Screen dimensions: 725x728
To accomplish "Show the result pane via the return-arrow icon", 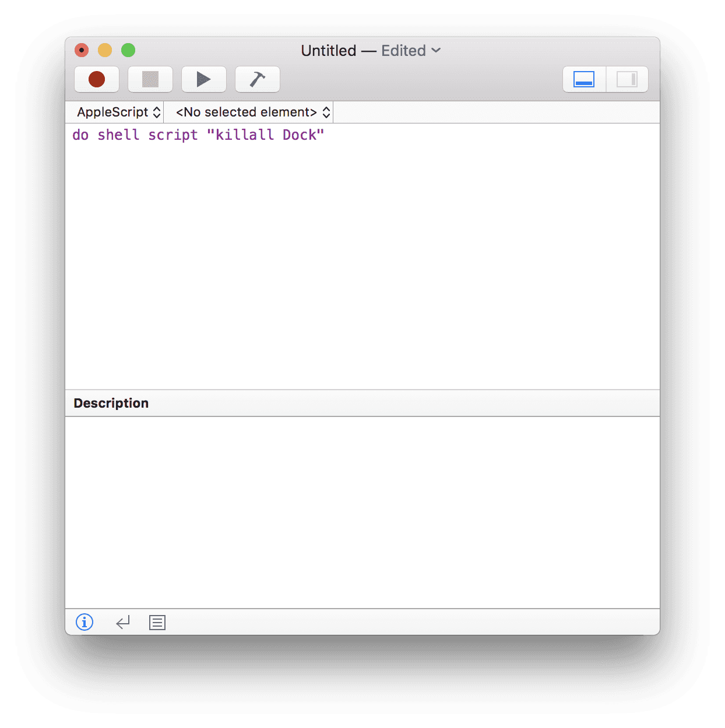I will (122, 622).
